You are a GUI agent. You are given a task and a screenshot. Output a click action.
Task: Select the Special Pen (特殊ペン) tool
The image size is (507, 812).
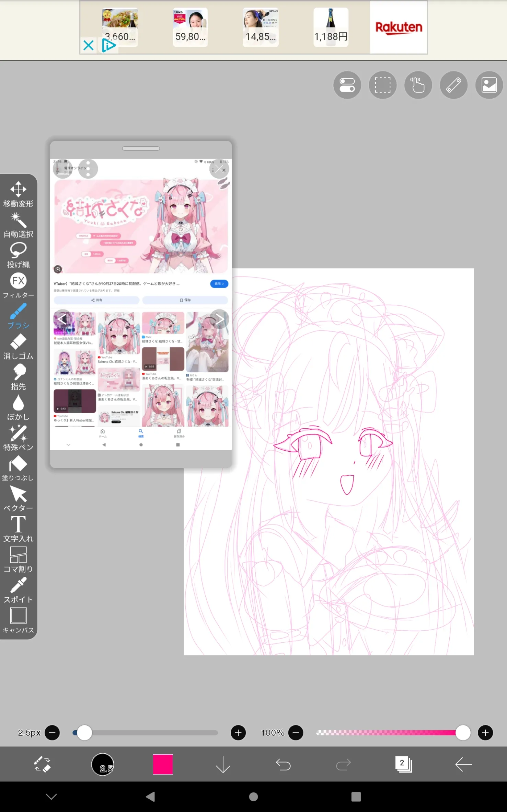[18, 438]
